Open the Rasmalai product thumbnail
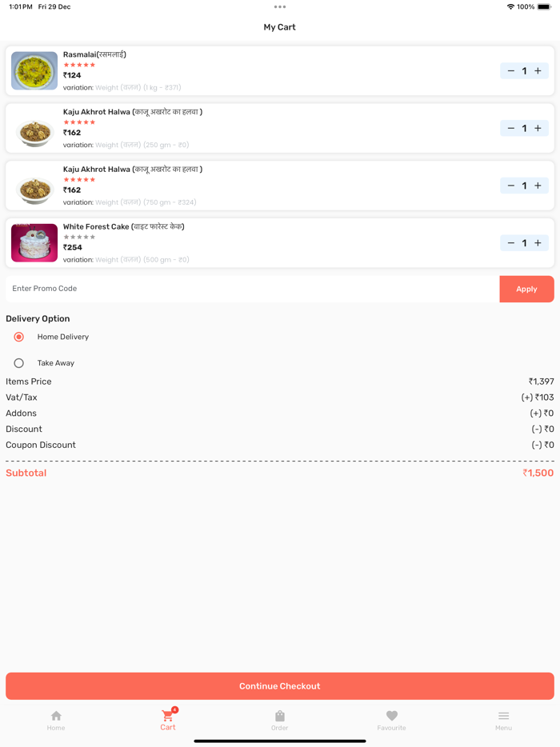This screenshot has height=747, width=560. pos(34,70)
